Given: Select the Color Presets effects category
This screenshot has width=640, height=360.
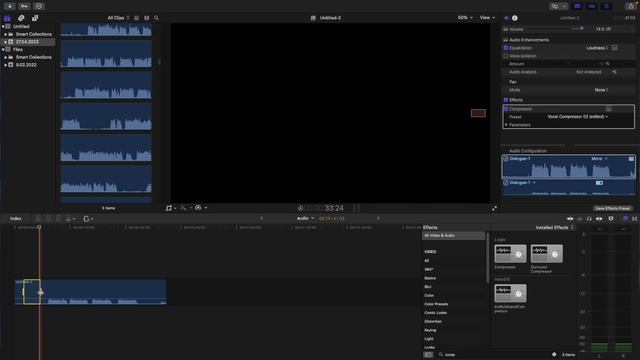Looking at the screenshot, I should click(x=436, y=304).
